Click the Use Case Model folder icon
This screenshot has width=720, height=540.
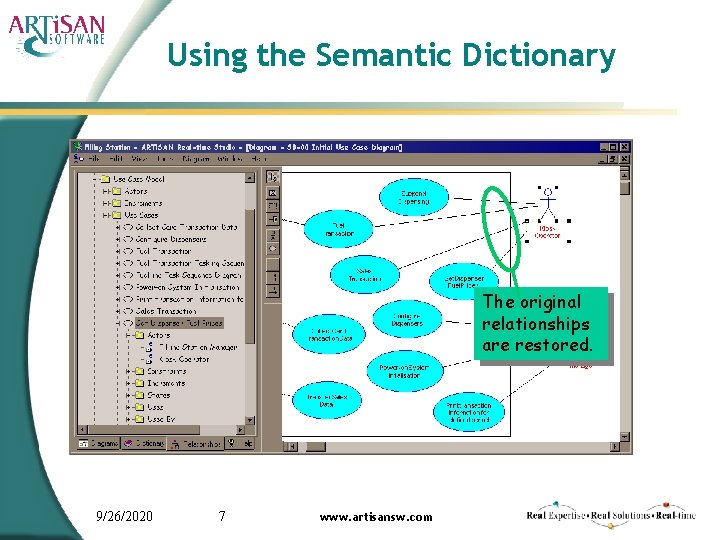(105, 179)
